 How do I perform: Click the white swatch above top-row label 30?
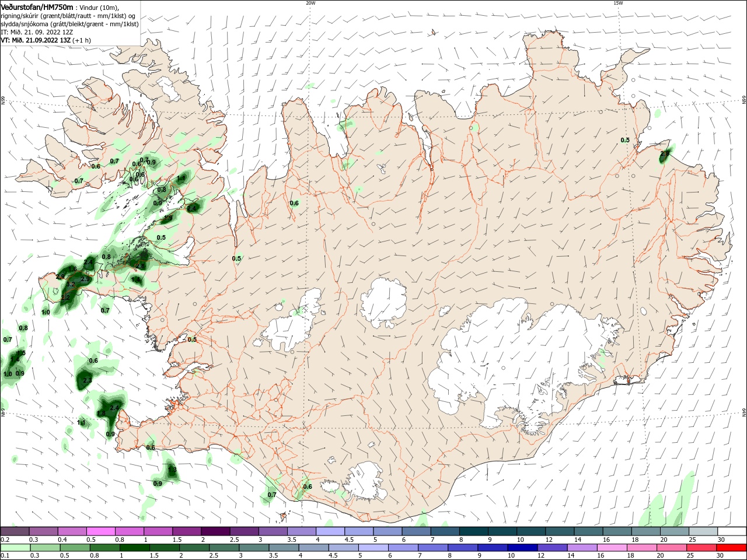coord(732,531)
